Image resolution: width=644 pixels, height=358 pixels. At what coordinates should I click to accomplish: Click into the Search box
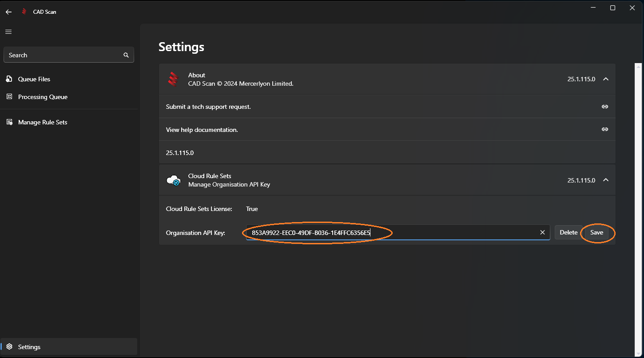(62, 55)
